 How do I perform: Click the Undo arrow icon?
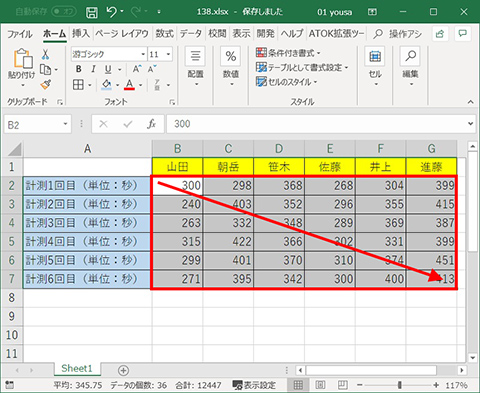[x=112, y=12]
